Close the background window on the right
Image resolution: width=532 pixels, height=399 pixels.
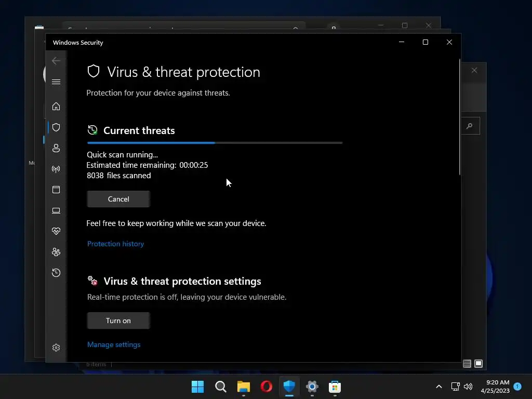[x=474, y=70]
